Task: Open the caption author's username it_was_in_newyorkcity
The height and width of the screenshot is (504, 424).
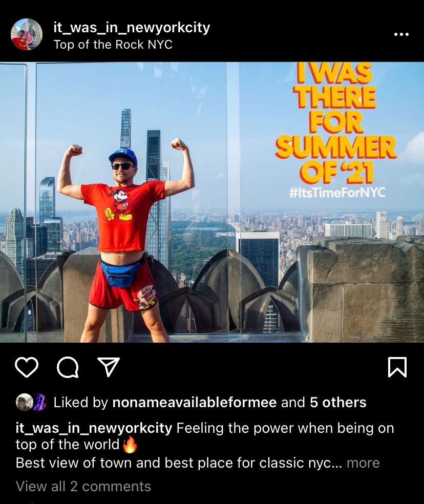Action: click(x=94, y=429)
